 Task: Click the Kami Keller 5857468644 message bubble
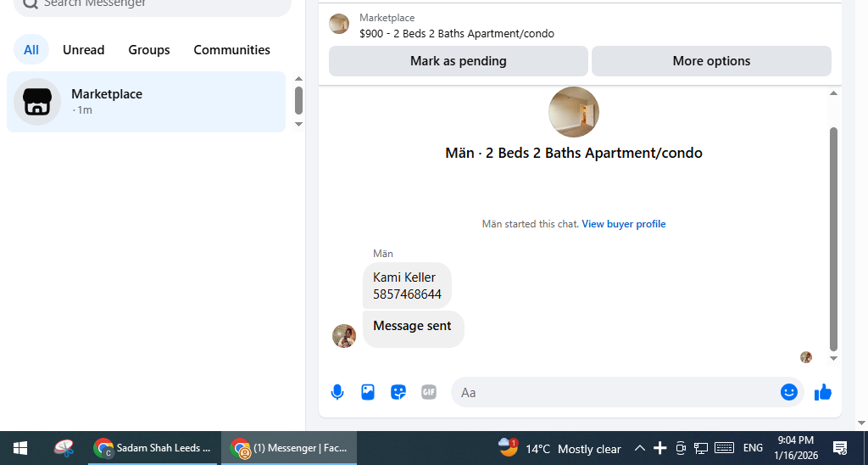[407, 285]
